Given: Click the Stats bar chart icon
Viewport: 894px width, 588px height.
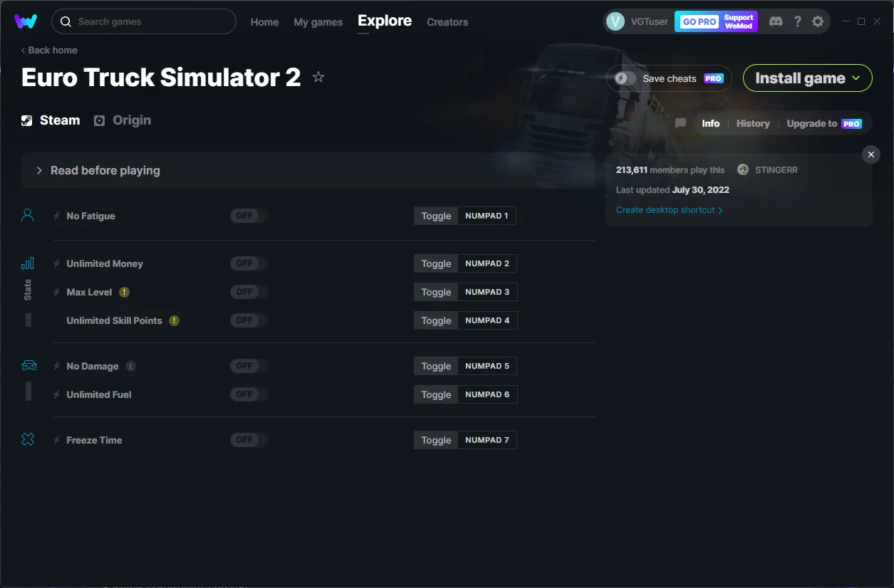Looking at the screenshot, I should (28, 263).
